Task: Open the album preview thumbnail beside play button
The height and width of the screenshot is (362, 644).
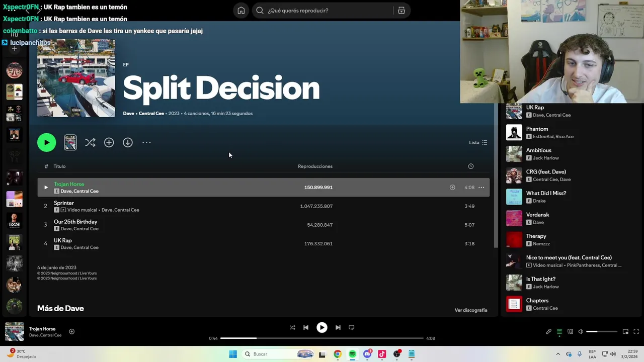Action: click(70, 142)
